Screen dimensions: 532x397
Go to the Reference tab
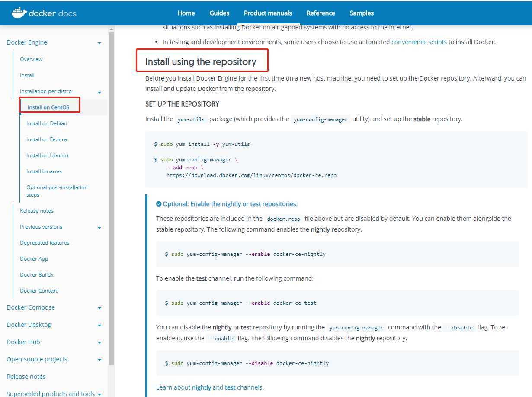coord(320,13)
